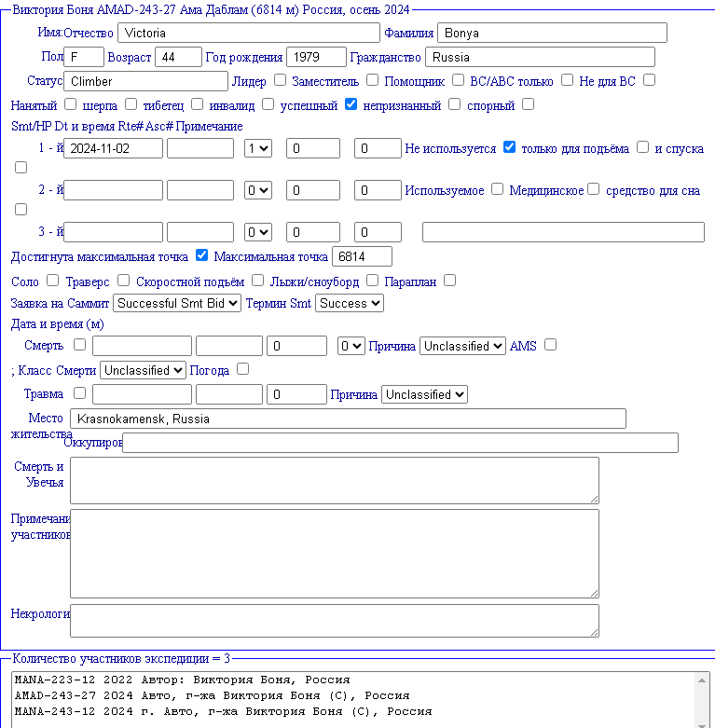Open the 3-й row route dropdown
This screenshot has width=715, height=728.
[258, 232]
